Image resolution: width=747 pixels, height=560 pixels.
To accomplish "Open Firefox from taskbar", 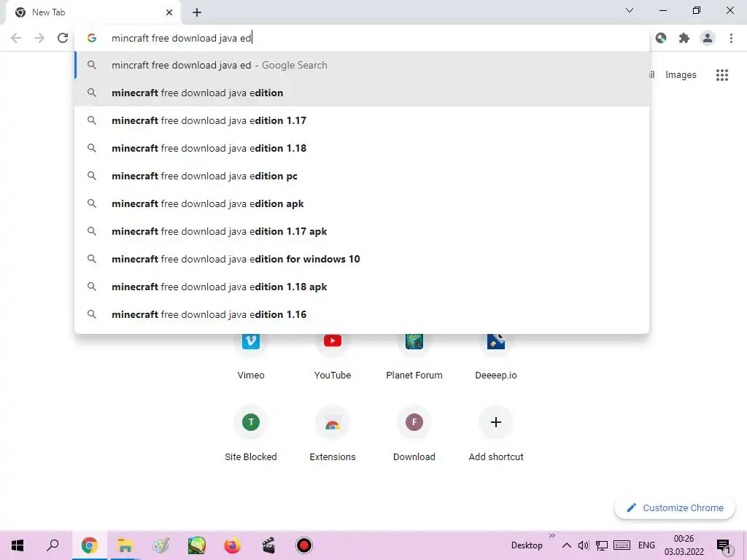I will click(x=233, y=545).
